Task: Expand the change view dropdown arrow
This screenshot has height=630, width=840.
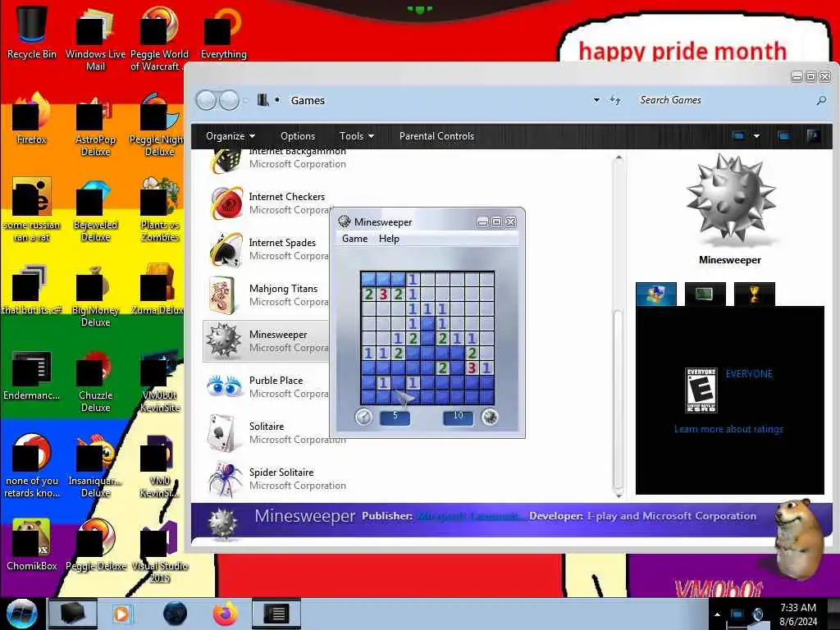Action: click(x=756, y=136)
